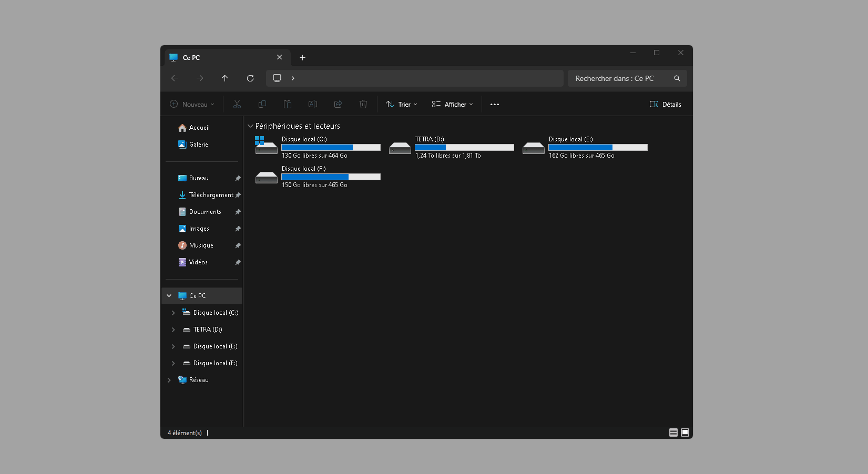Expand TETRA (D:) in the tree

[x=173, y=329]
